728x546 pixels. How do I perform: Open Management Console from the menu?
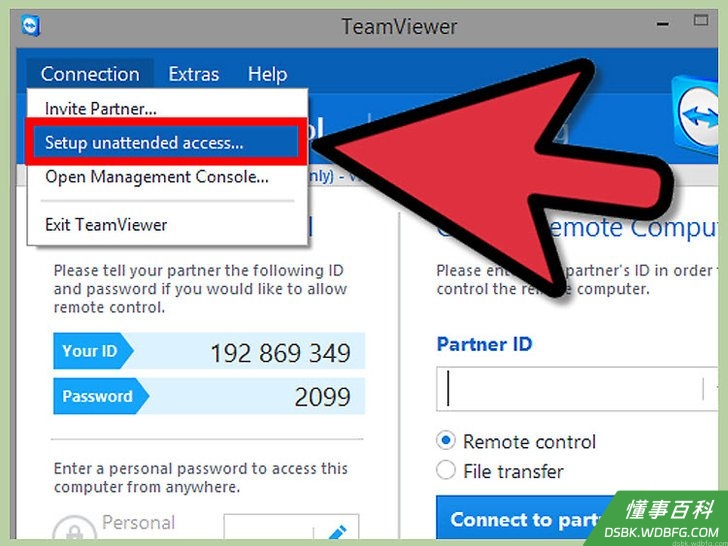coord(168,177)
